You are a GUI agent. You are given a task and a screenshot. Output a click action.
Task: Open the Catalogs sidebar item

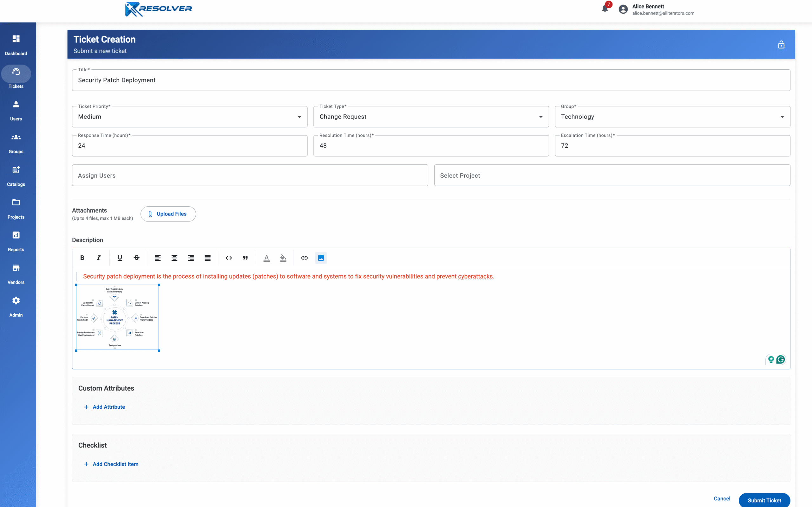click(x=16, y=176)
